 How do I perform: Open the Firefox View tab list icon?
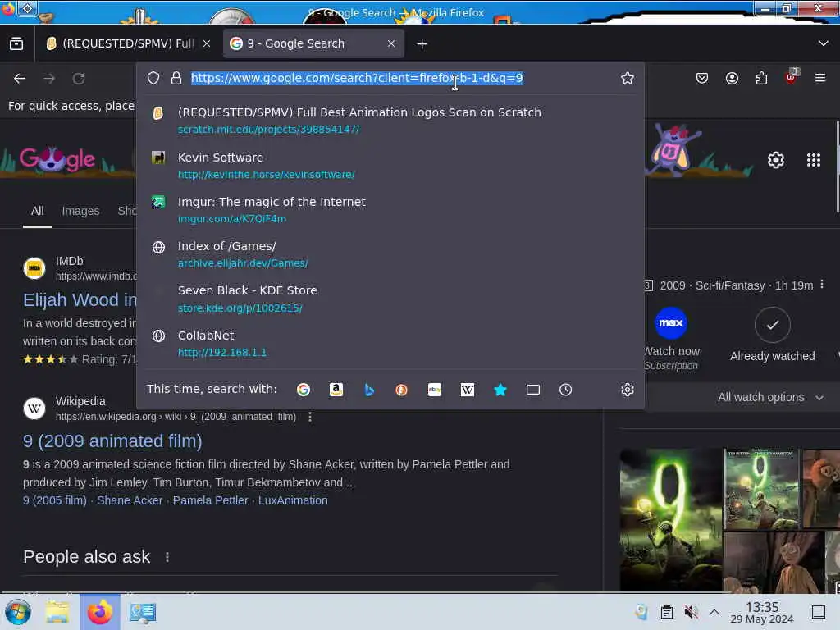click(16, 44)
